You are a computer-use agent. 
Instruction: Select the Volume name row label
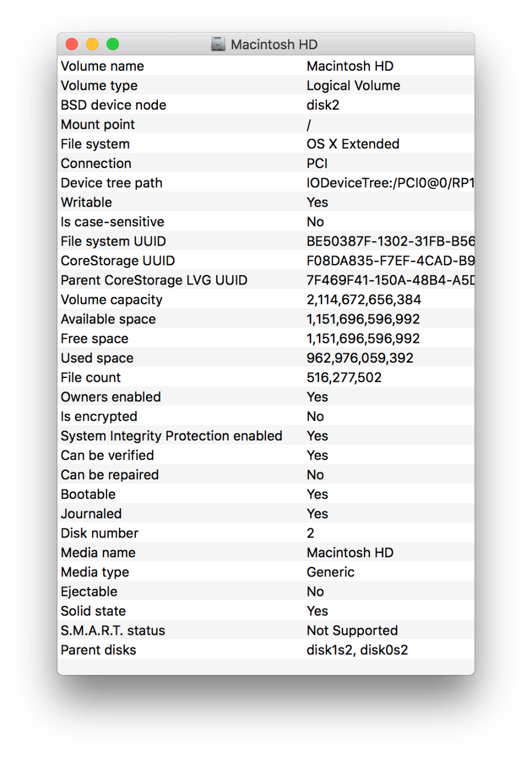pos(102,66)
